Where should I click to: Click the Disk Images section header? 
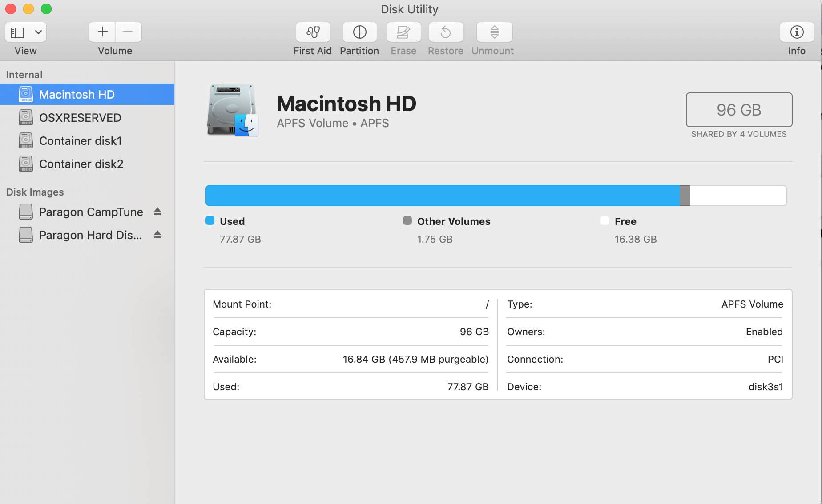pyautogui.click(x=35, y=192)
